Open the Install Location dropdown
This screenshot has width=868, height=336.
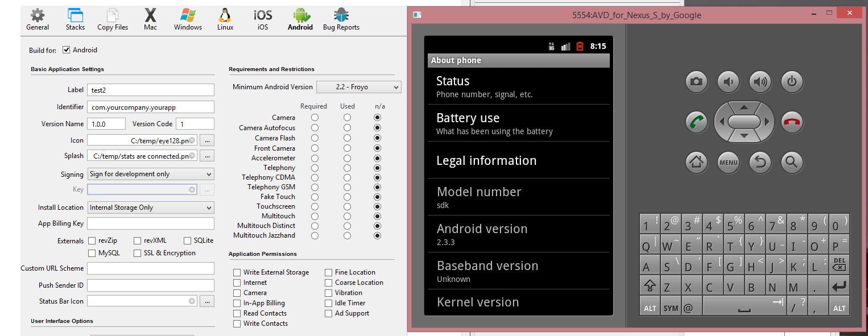151,208
